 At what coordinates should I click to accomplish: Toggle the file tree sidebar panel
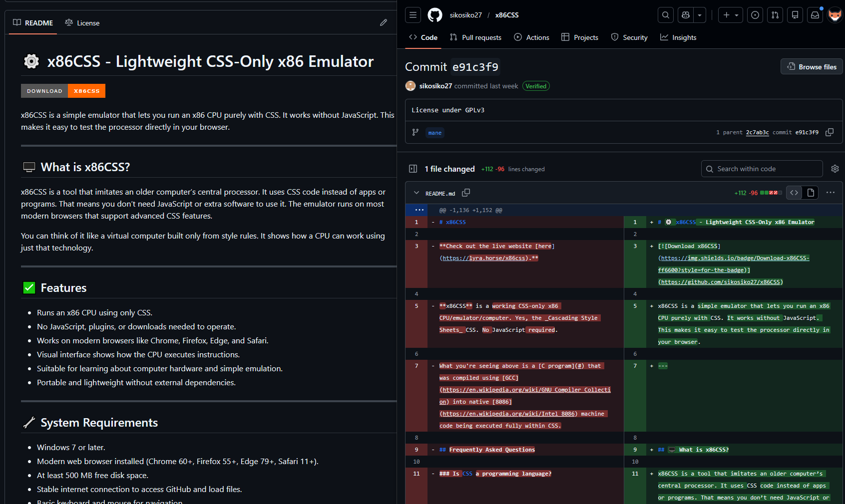[x=413, y=169]
